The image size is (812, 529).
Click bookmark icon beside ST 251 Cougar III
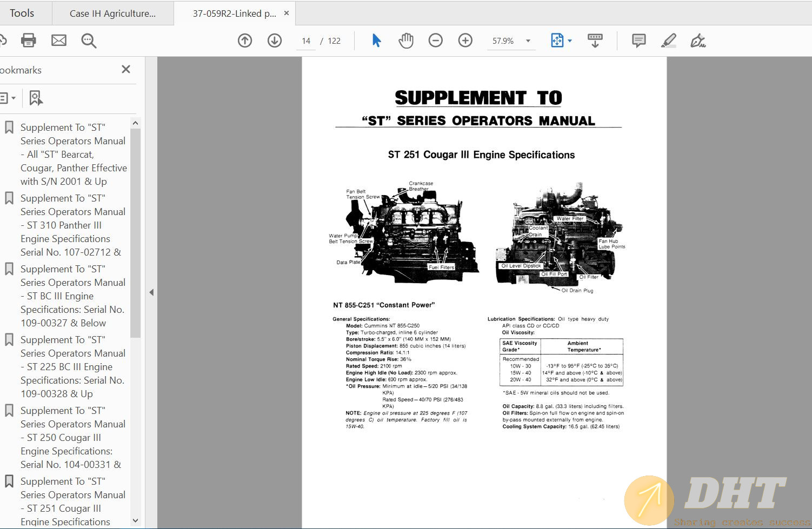pyautogui.click(x=9, y=481)
